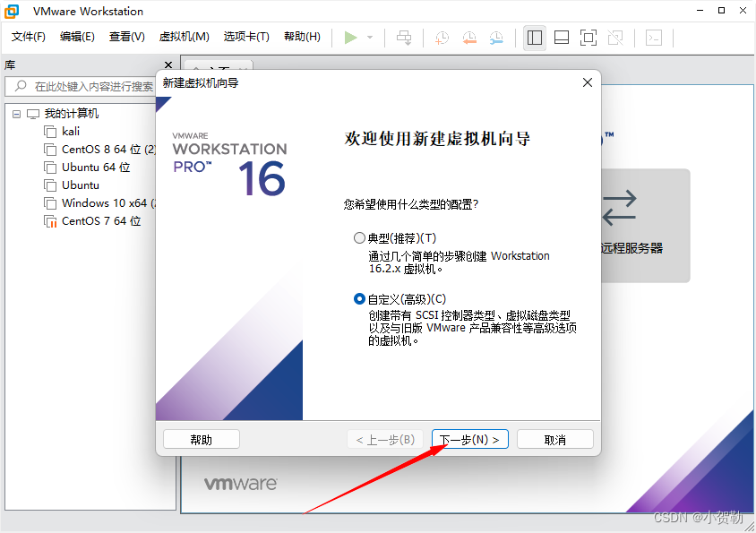
Task: Toggle the library sidebar view icon
Action: pos(535,37)
